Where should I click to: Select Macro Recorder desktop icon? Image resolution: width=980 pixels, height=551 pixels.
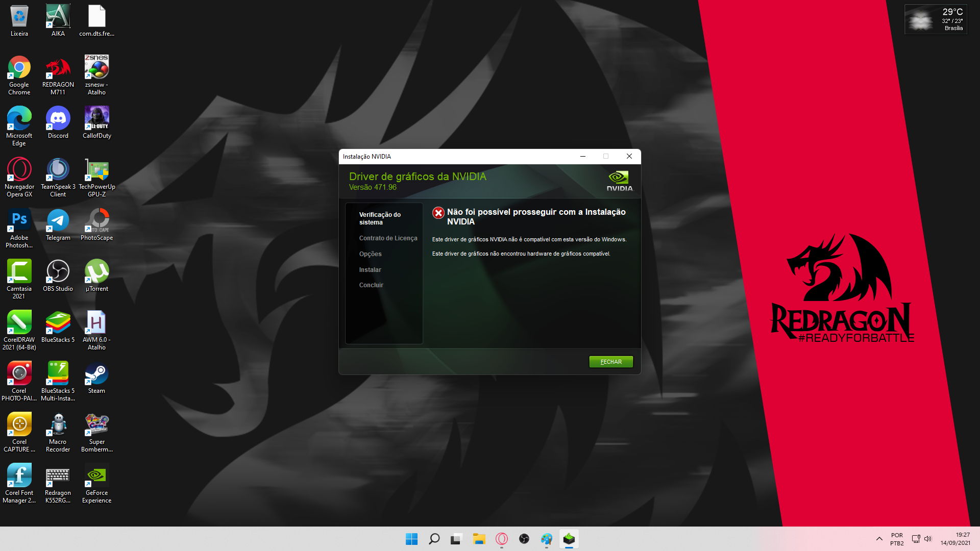[x=58, y=433]
